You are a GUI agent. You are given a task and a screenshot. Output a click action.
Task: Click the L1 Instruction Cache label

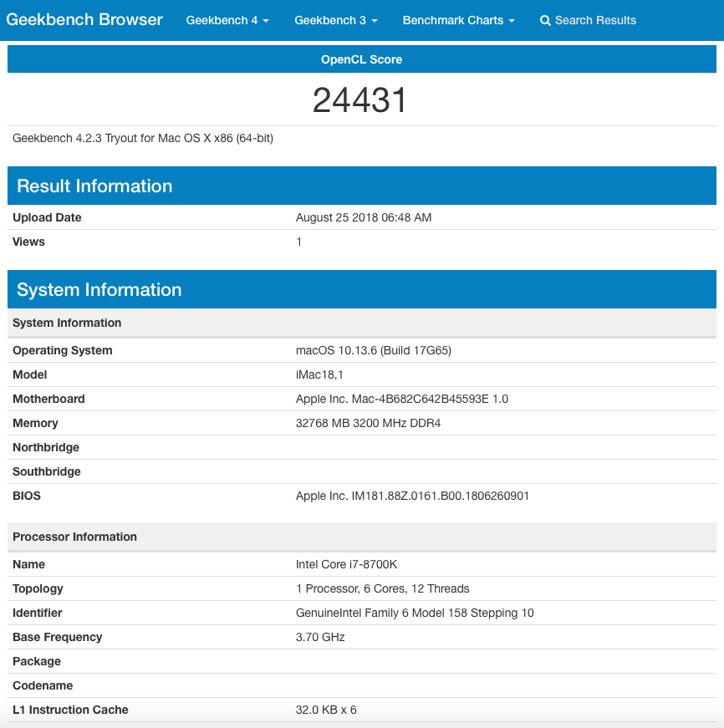tap(70, 710)
